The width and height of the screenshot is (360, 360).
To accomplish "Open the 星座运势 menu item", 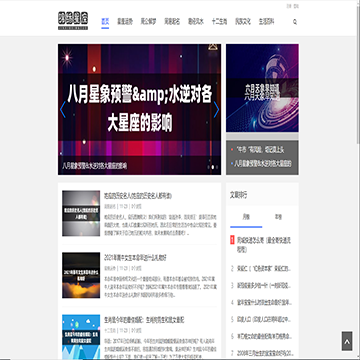I will coord(125,22).
